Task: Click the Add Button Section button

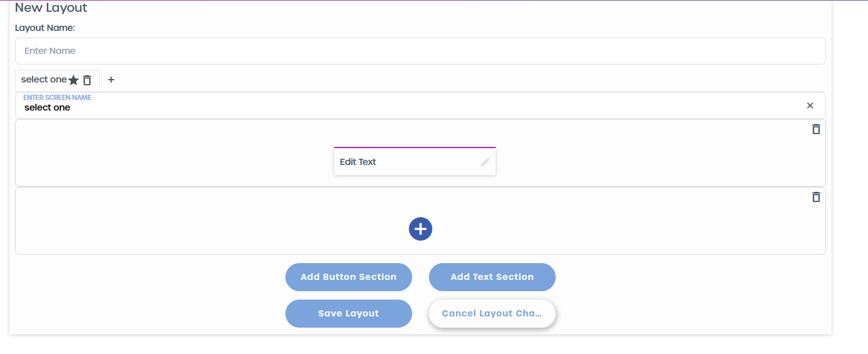Action: [349, 277]
